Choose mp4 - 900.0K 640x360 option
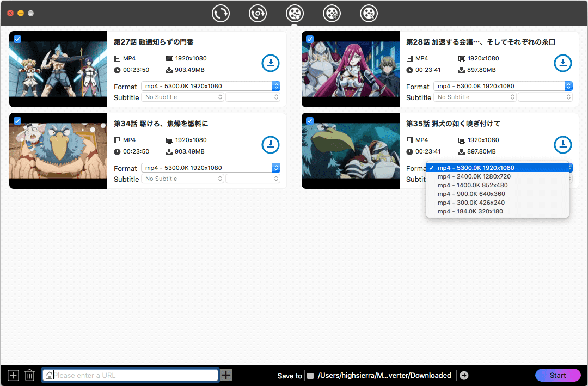This screenshot has width=588, height=386. point(498,194)
